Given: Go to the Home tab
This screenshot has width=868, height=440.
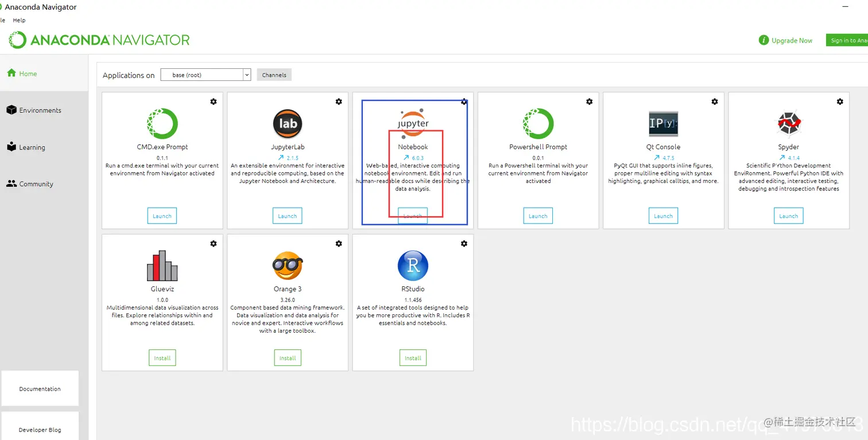Looking at the screenshot, I should click(x=44, y=73).
